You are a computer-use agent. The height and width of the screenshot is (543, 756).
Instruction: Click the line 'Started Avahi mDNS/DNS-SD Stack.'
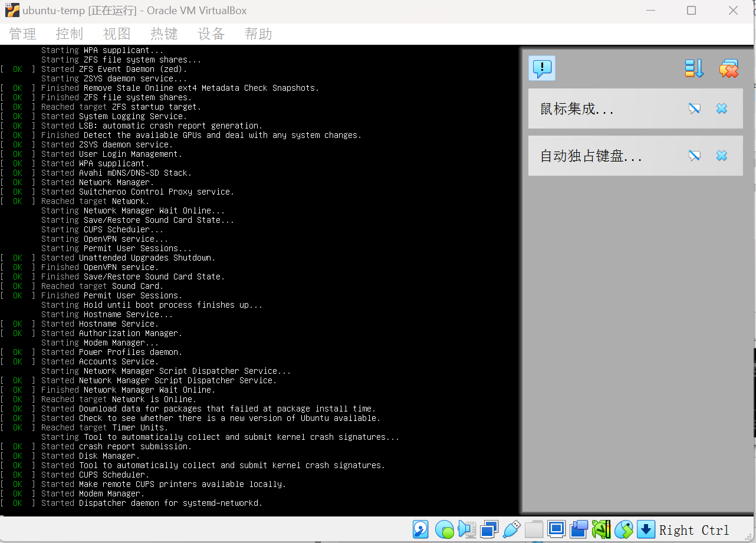(116, 173)
